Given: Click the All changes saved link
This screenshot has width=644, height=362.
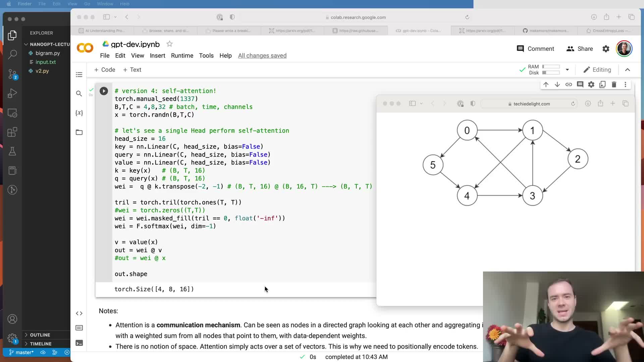Looking at the screenshot, I should (262, 56).
